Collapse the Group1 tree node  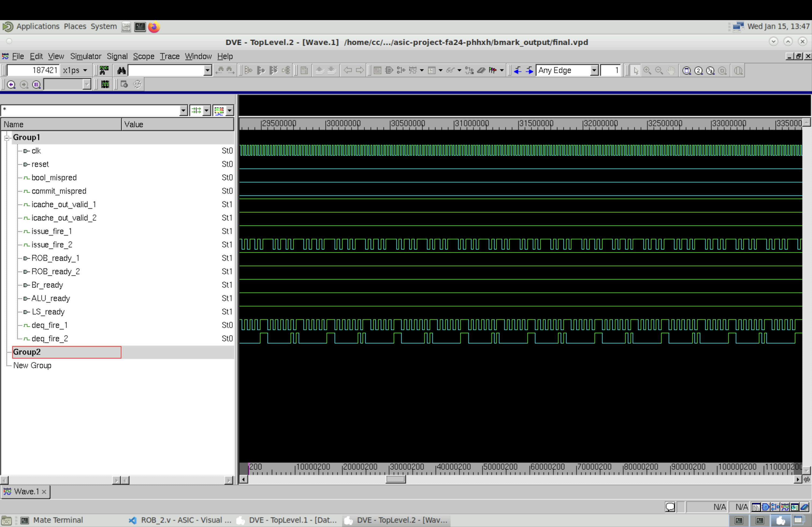6,138
